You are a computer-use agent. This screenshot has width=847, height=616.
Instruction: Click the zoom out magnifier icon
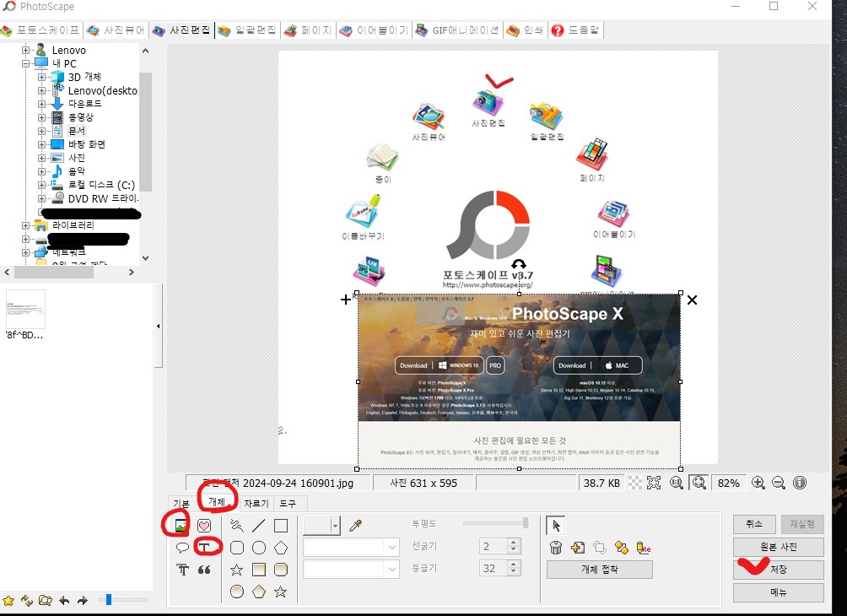(779, 483)
